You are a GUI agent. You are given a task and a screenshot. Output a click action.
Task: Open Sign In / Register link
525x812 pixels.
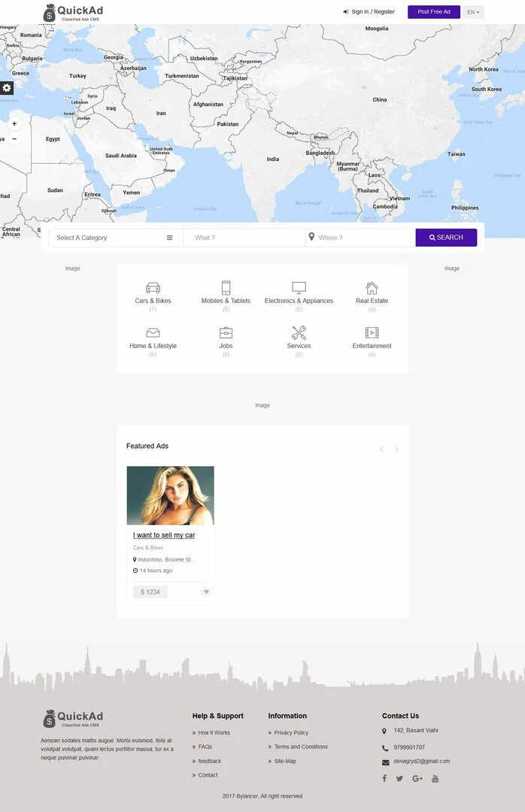coord(369,11)
